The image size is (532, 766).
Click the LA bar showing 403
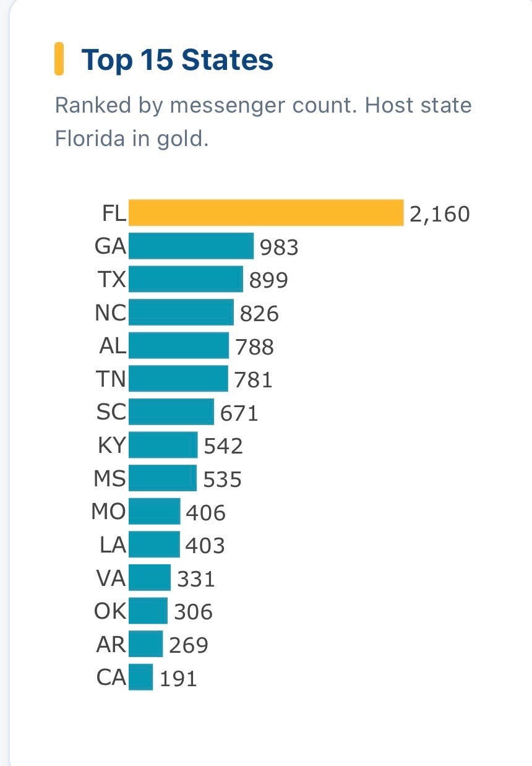click(154, 544)
